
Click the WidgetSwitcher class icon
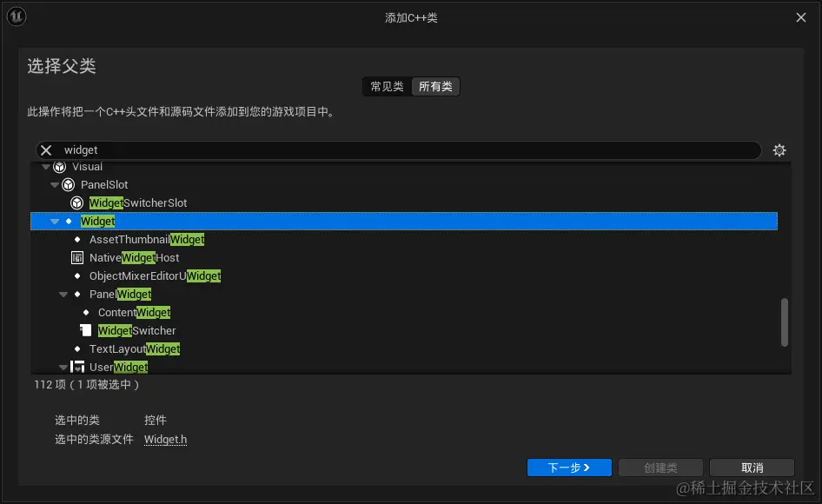tap(85, 330)
